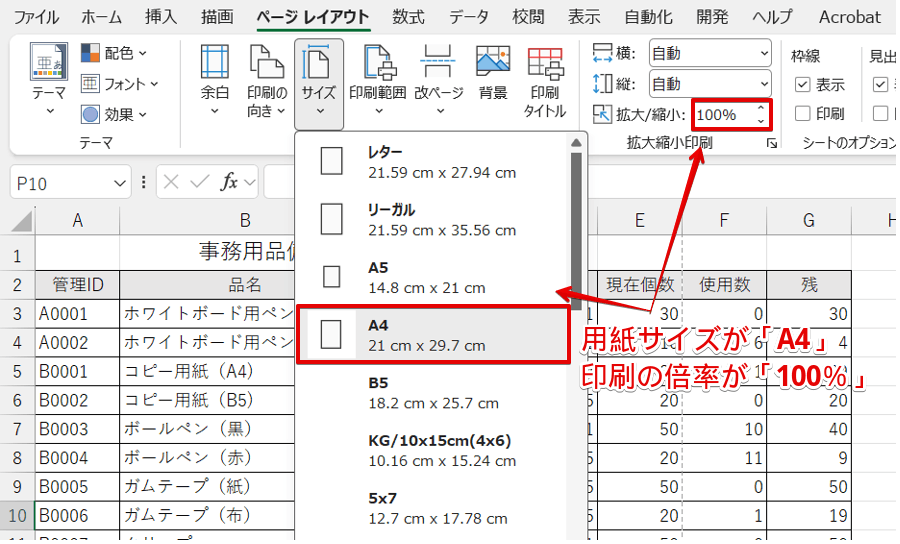
Task: Open the Name Box dropdown arrow
Action: 121,183
